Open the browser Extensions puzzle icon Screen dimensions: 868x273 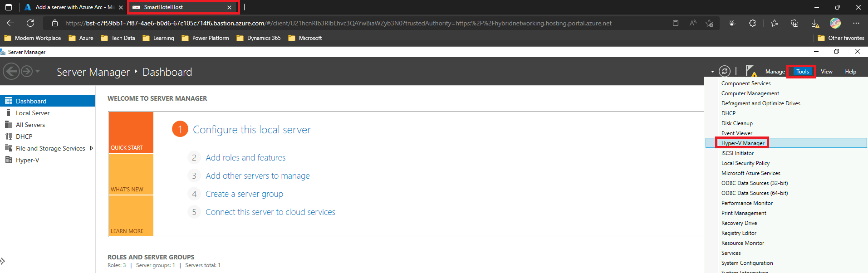[x=752, y=23]
